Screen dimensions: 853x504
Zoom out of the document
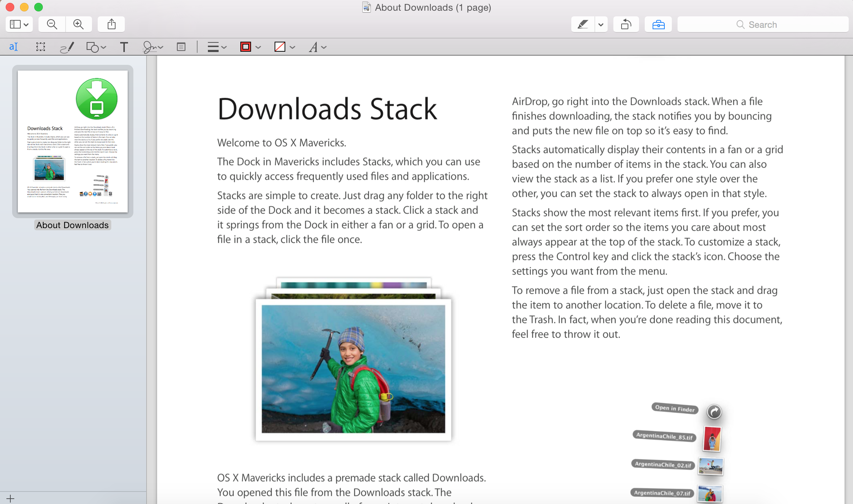coord(52,24)
